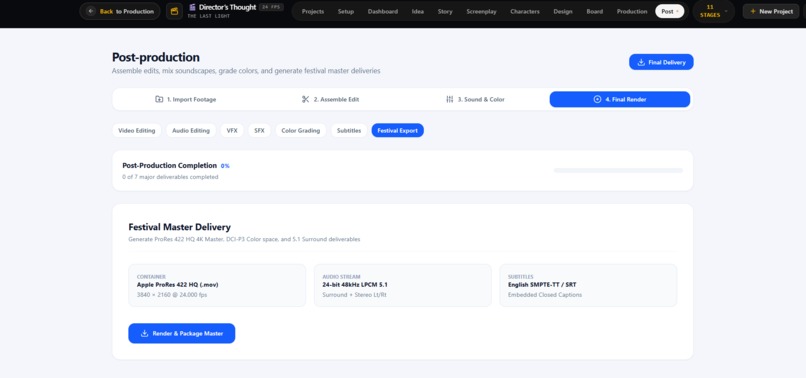Click '0 of 7 major deliverables completed' text
The image size is (806, 378).
(x=170, y=177)
